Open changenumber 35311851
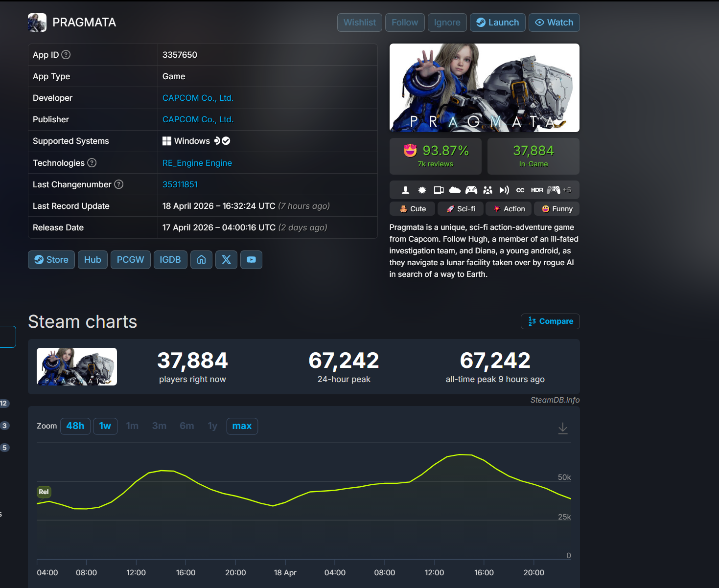Viewport: 719px width, 588px height. [180, 184]
